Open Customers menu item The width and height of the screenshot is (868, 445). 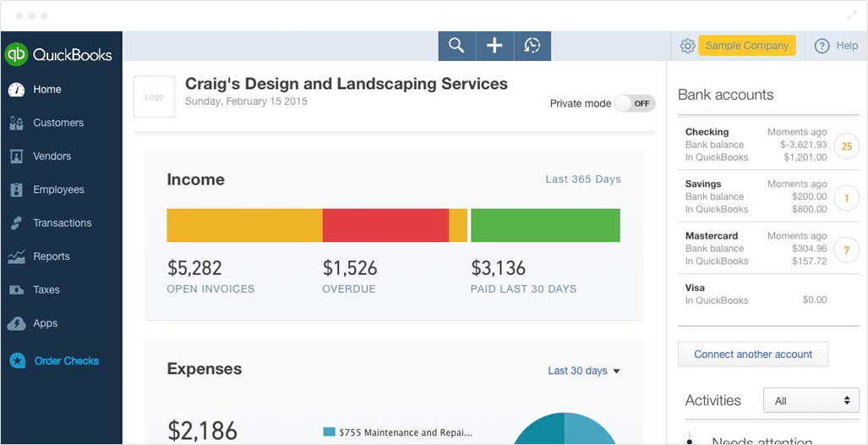pyautogui.click(x=58, y=123)
